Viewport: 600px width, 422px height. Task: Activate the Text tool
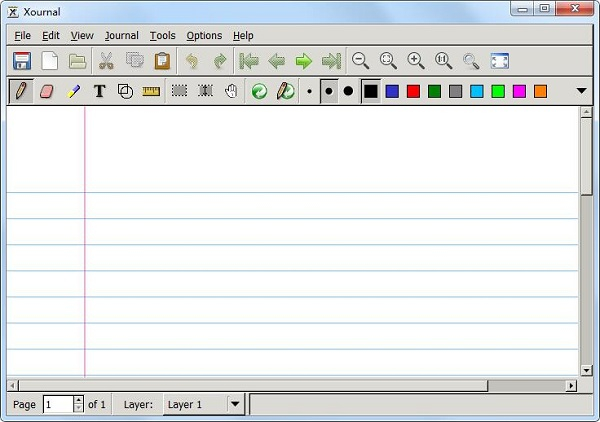99,91
